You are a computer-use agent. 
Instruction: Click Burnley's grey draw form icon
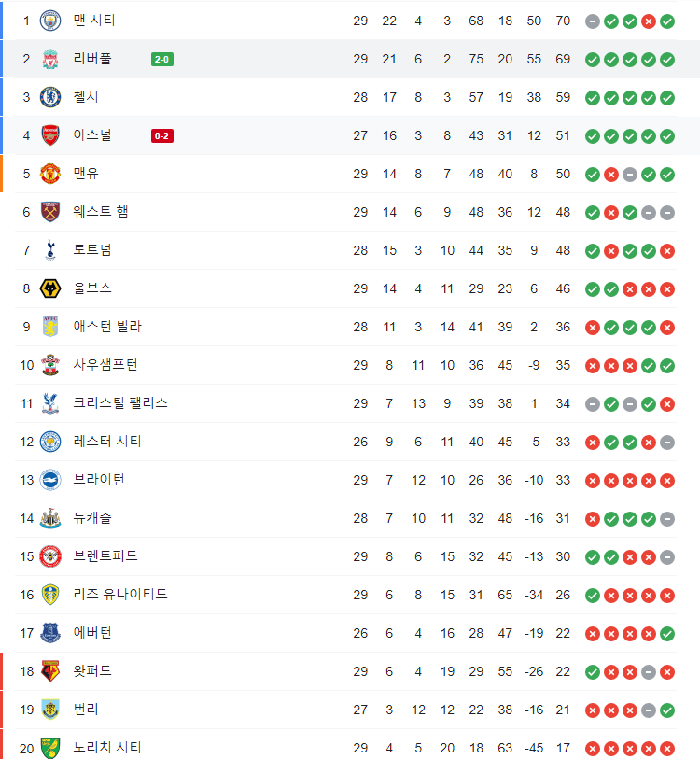[649, 710]
